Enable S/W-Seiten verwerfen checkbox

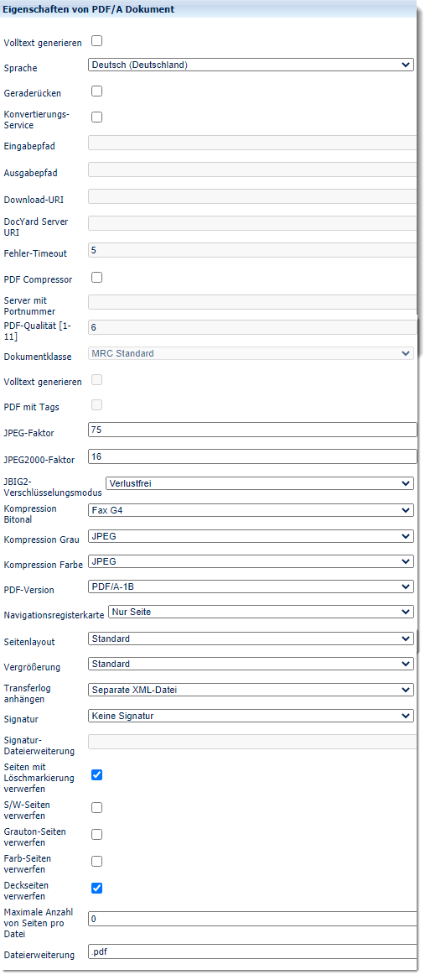pos(96,807)
